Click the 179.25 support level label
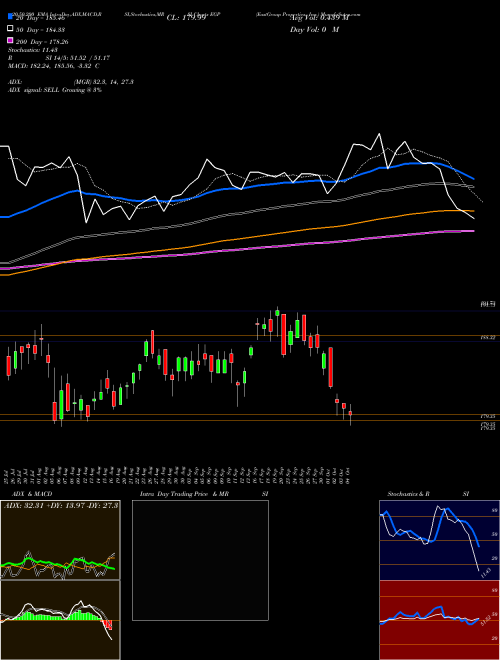500x660 pixels. (x=488, y=416)
